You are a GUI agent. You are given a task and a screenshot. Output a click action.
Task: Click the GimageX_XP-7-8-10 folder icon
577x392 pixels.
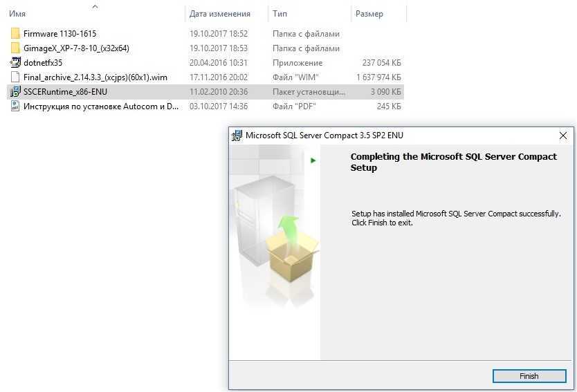click(x=15, y=48)
